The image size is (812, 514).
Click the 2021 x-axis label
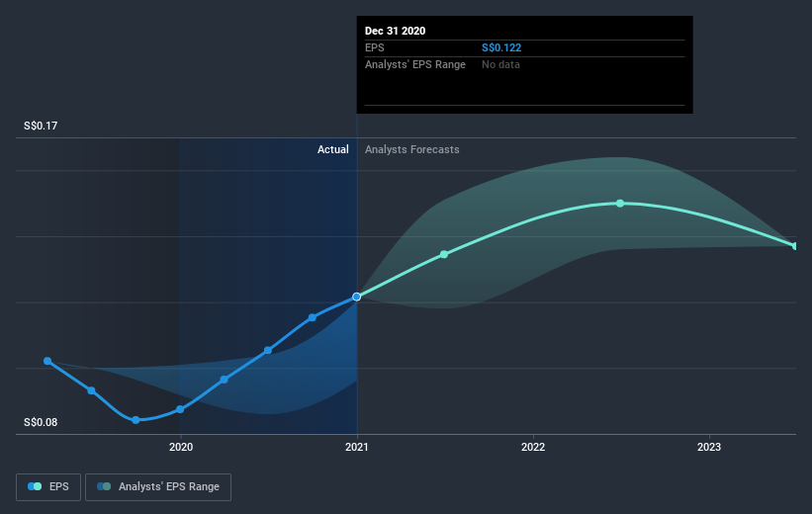(x=357, y=447)
